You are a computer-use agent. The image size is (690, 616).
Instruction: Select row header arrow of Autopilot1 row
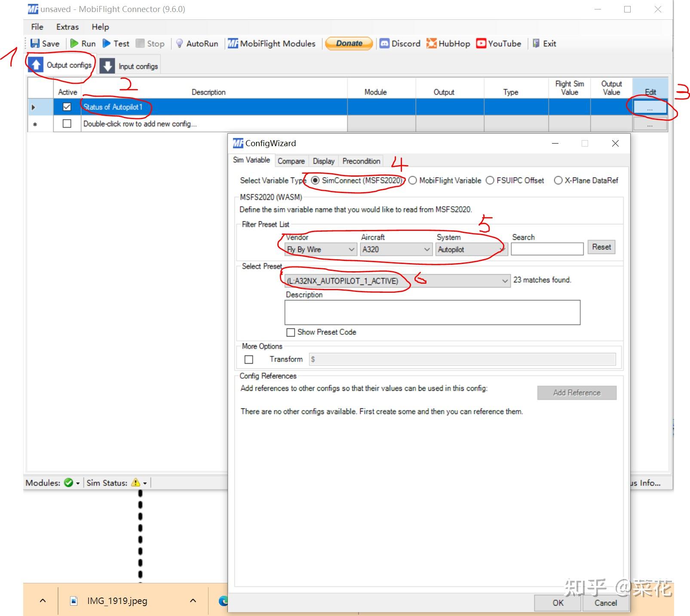34,107
